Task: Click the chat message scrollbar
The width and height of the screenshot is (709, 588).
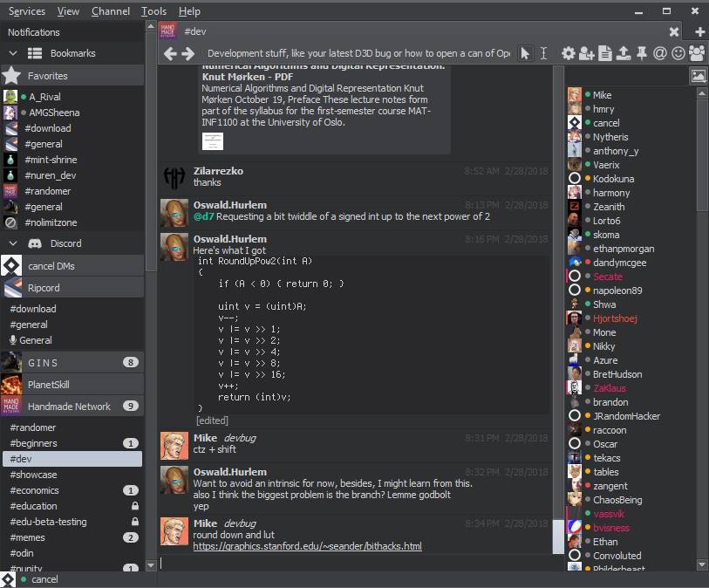Action: pos(558,349)
